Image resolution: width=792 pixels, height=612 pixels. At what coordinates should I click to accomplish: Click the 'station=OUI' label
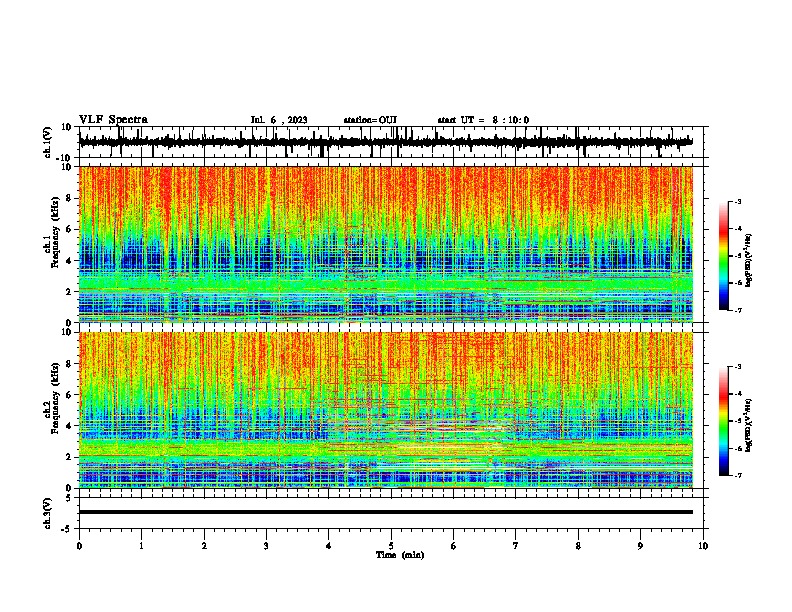click(370, 120)
